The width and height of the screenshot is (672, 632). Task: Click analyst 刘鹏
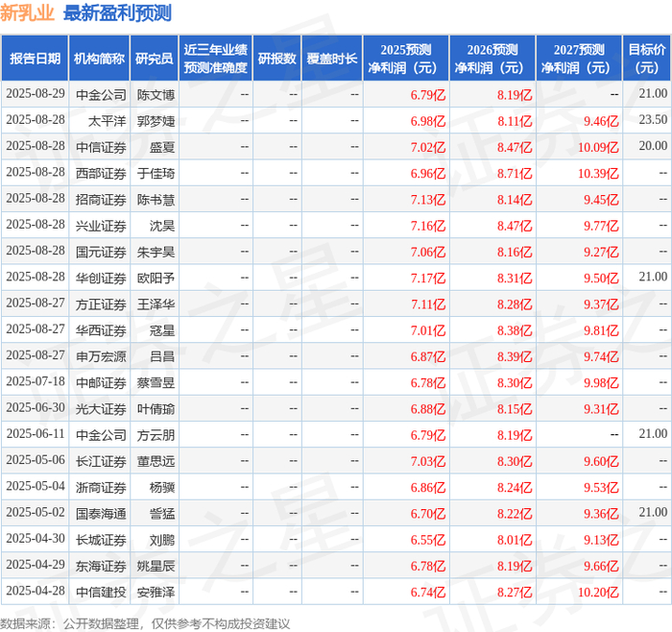[x=162, y=540]
